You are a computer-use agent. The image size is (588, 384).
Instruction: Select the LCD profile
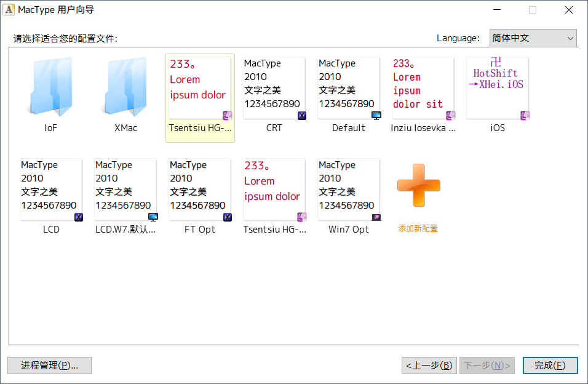[x=51, y=190]
